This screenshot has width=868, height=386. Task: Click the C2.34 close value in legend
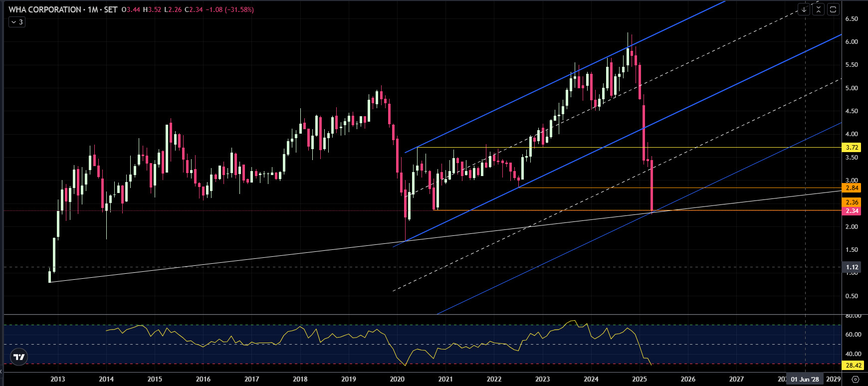point(194,9)
